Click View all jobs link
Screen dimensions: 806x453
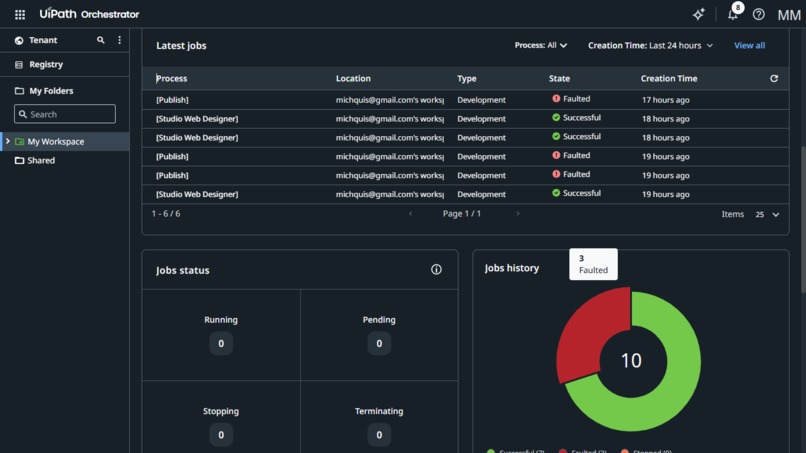[x=749, y=45]
